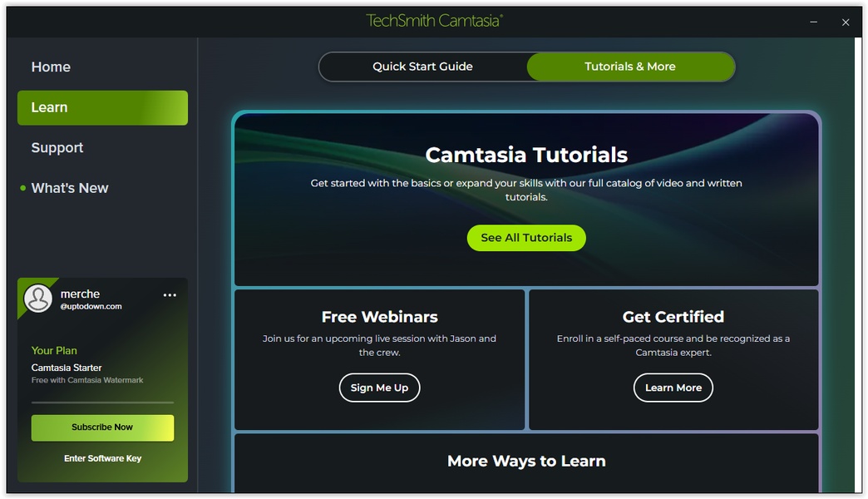This screenshot has height=499, width=868.
Task: Click the merche username text
Action: point(81,294)
